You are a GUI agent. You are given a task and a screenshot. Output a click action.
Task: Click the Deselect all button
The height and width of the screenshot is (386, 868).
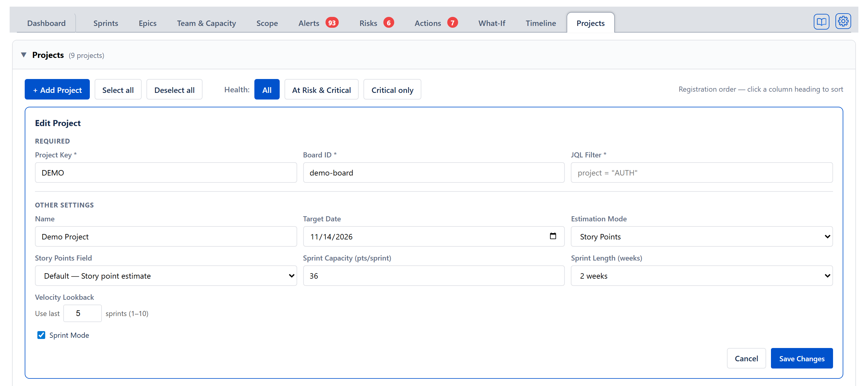(174, 90)
